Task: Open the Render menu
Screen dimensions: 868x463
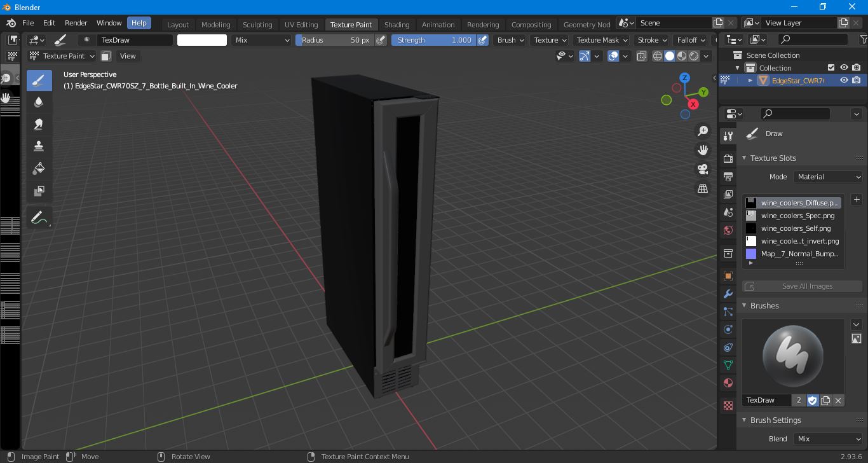Action: click(76, 23)
